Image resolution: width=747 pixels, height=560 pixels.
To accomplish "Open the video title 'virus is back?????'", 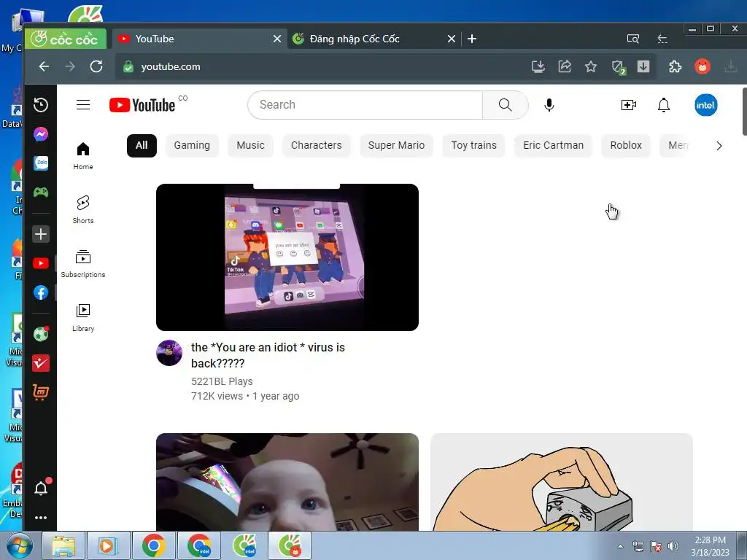I will (x=268, y=355).
